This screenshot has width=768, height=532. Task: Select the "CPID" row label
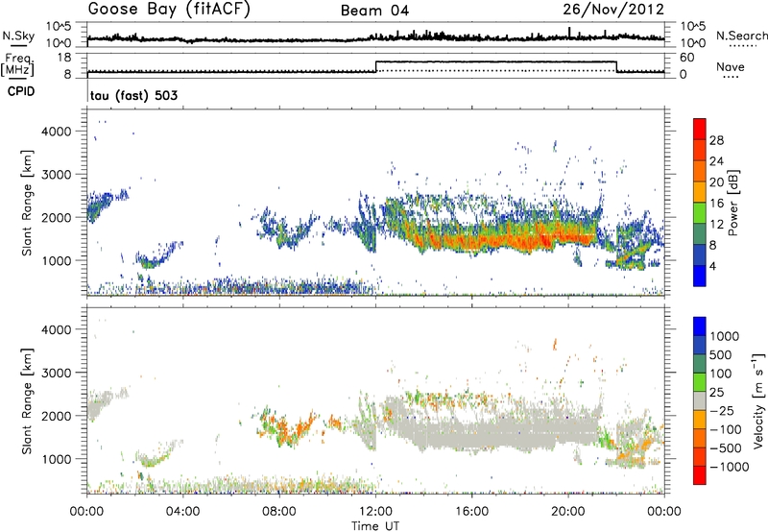click(21, 91)
